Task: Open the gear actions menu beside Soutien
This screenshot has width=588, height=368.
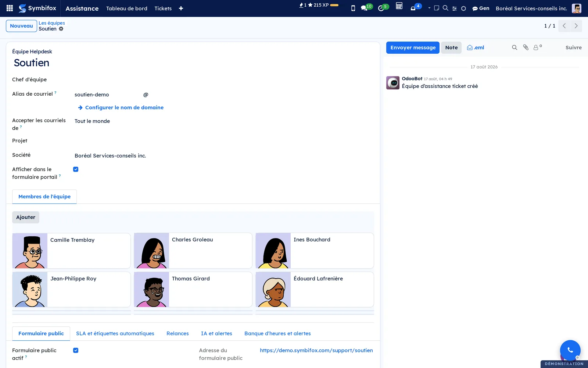Action: [x=61, y=29]
